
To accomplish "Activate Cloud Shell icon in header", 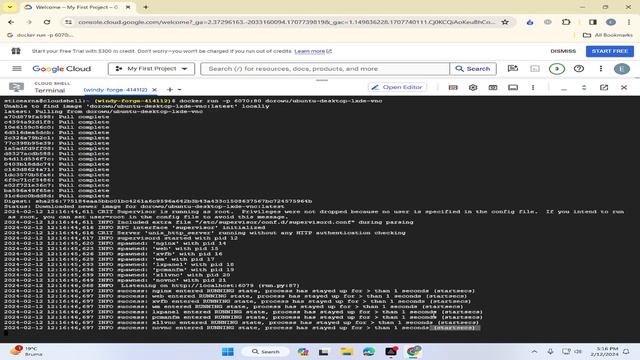I will coord(535,69).
